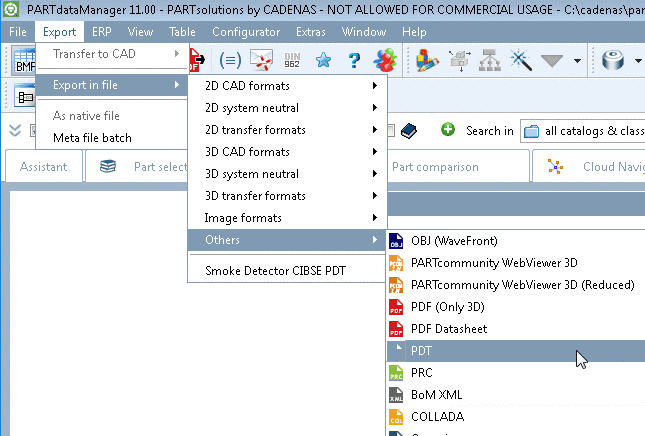Open the Window menu

[364, 32]
